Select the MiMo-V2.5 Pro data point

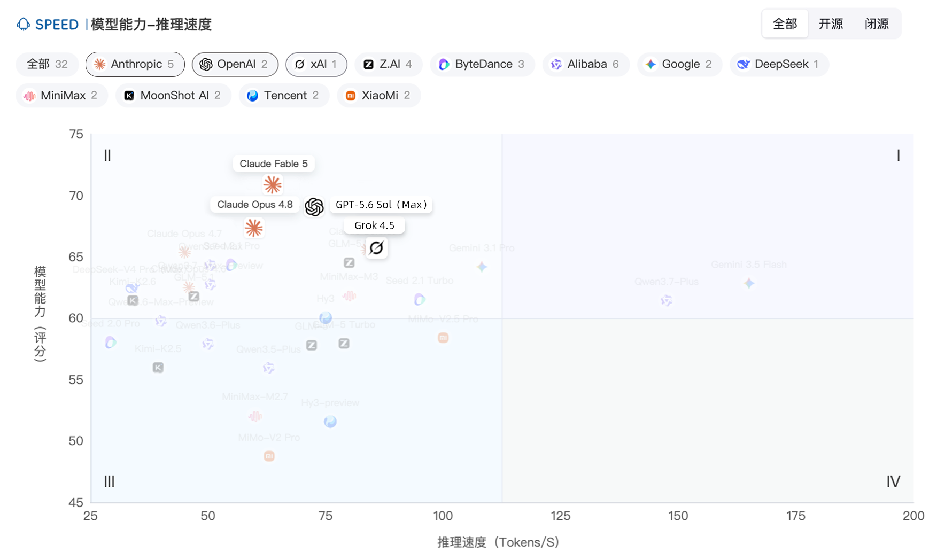(443, 338)
